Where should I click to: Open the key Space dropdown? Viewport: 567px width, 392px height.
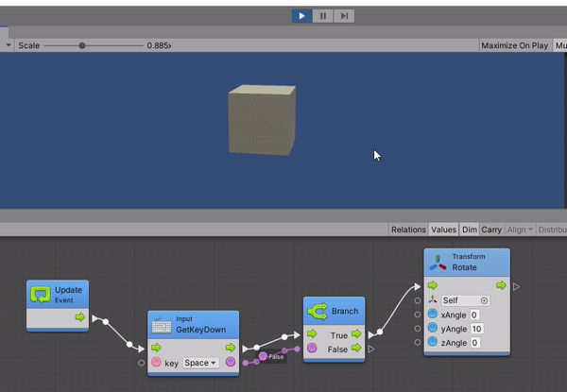pyautogui.click(x=200, y=363)
